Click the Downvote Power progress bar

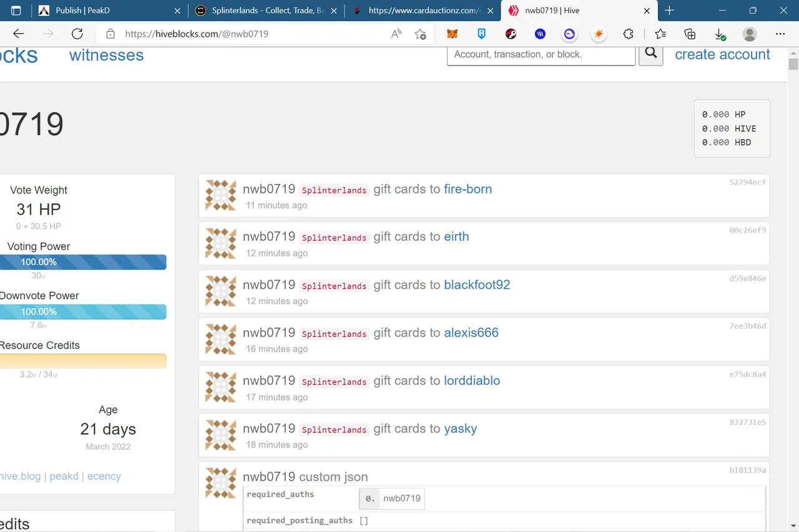tap(83, 312)
